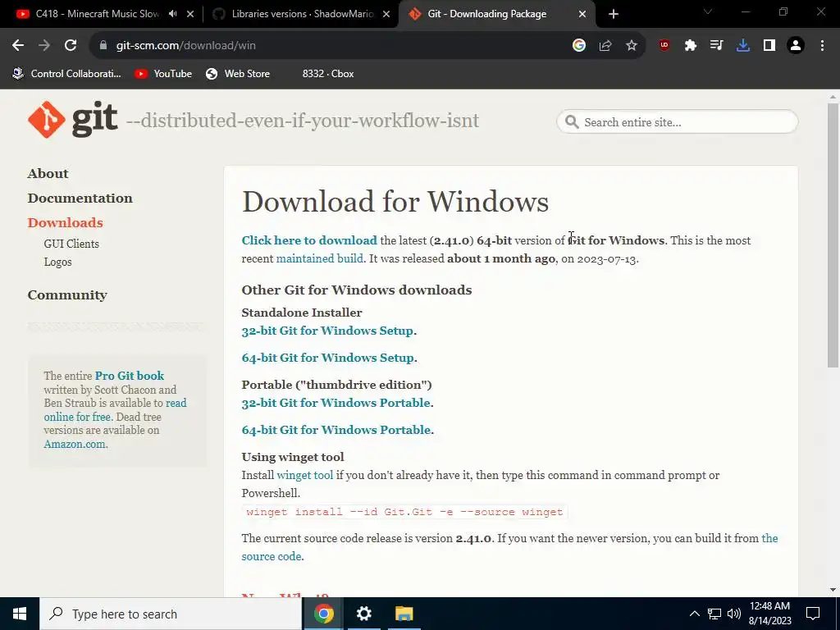Close the Libraries versions tab

click(x=386, y=14)
